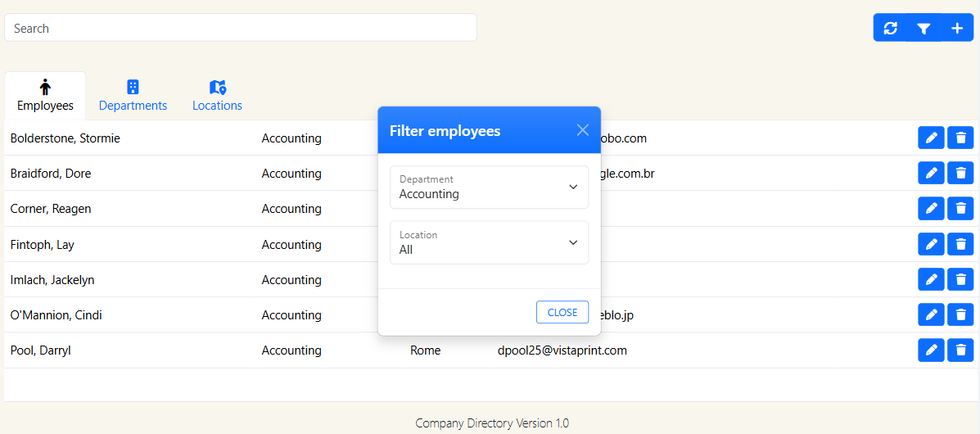
Task: Click into the Search field
Action: (241, 28)
